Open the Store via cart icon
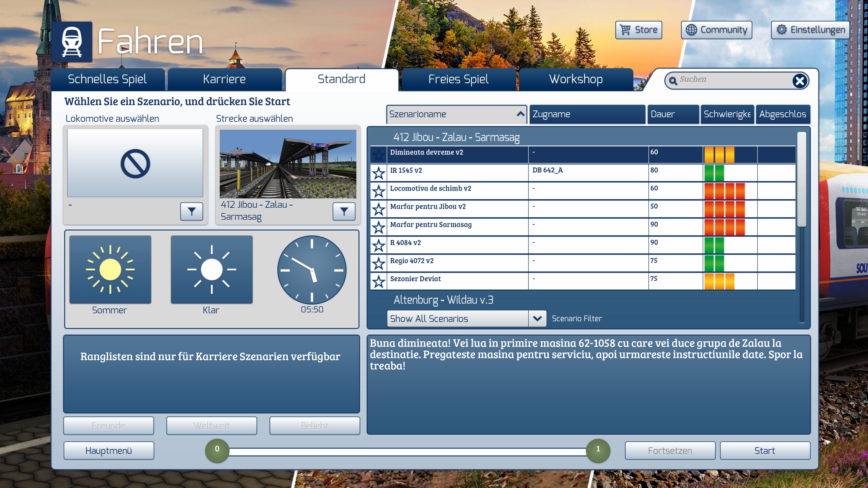 (625, 30)
